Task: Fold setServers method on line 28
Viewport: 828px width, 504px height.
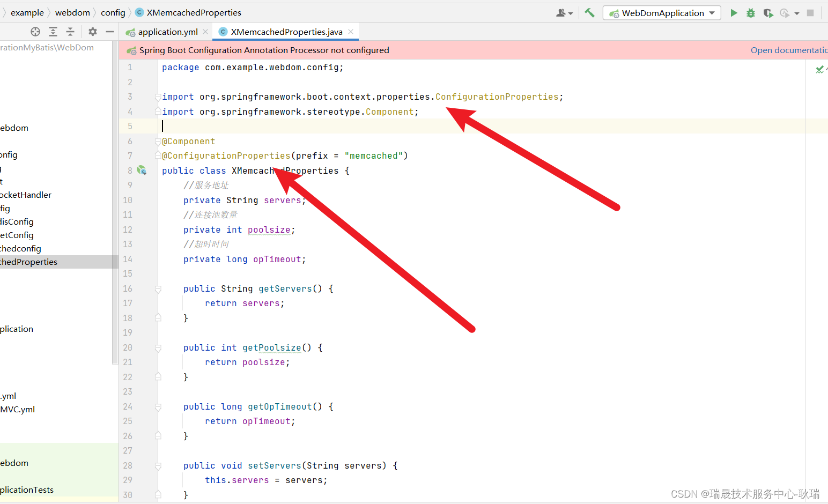Action: tap(158, 466)
